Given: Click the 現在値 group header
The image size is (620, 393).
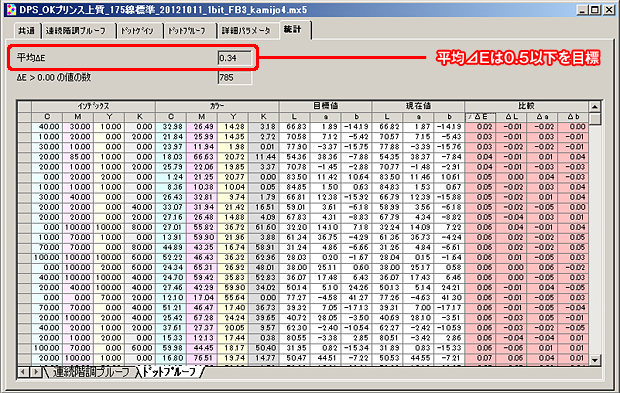Looking at the screenshot, I should tap(418, 106).
